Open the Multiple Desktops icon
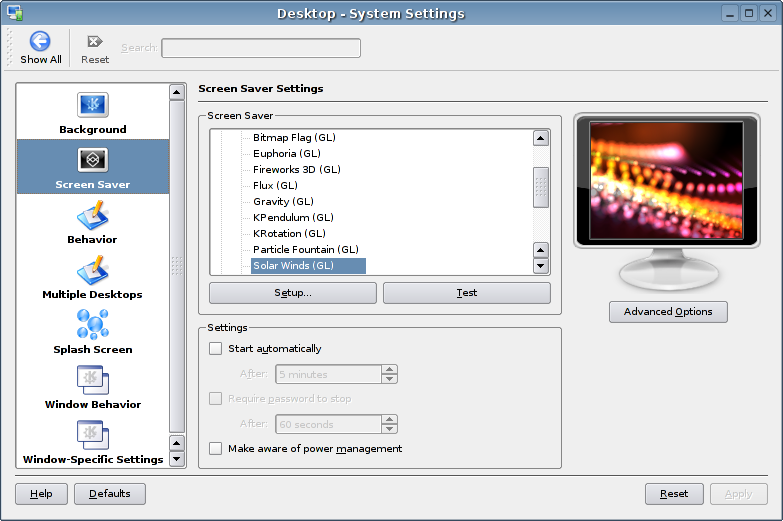The image size is (783, 521). click(92, 270)
